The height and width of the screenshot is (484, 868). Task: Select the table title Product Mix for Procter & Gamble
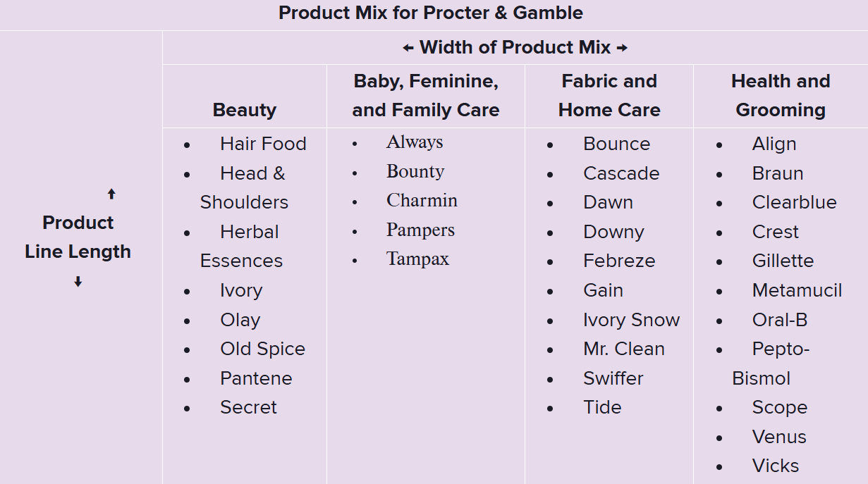pos(431,13)
